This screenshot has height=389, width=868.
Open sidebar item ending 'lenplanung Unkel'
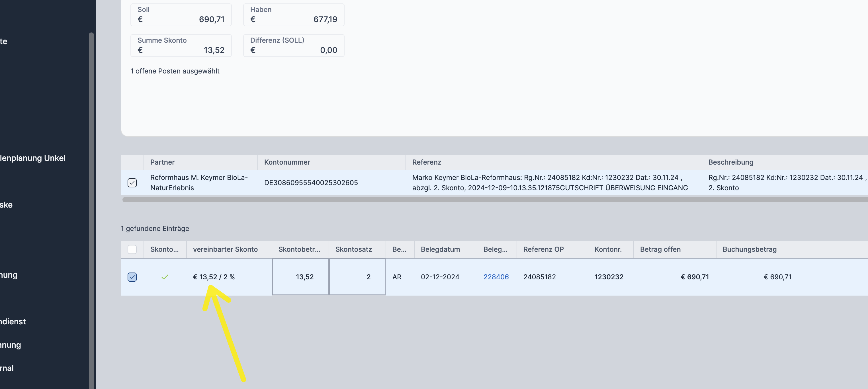pyautogui.click(x=33, y=158)
